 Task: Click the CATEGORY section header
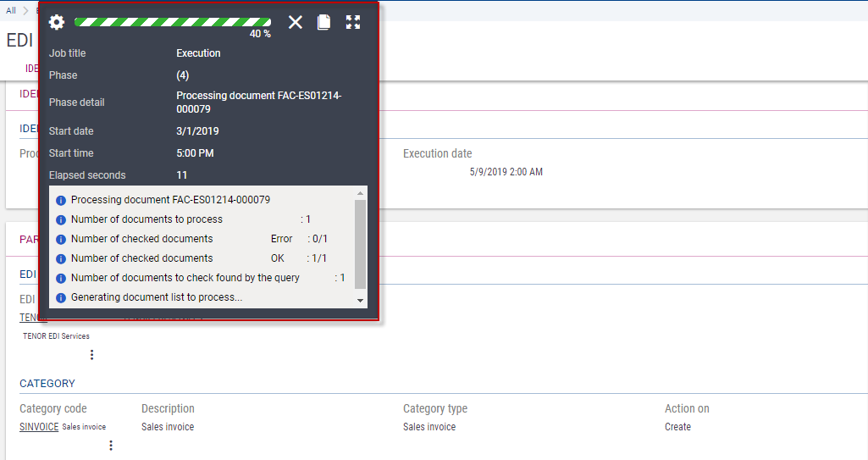pos(47,384)
